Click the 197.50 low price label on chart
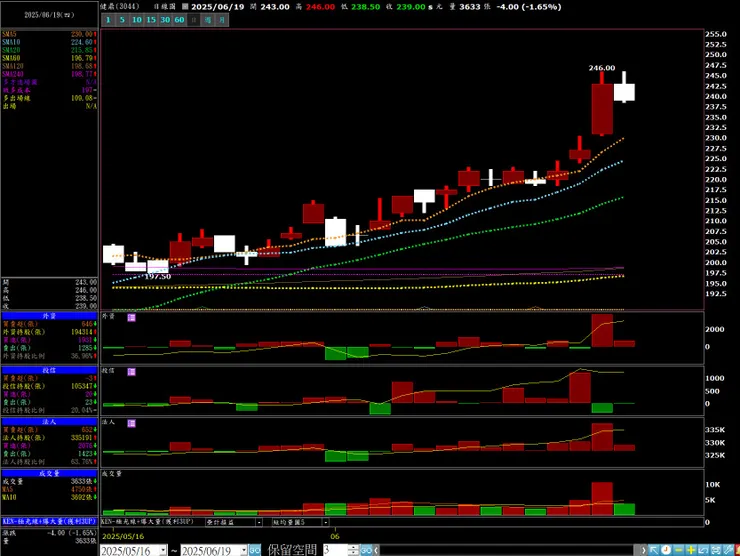740x556 pixels. coord(158,277)
